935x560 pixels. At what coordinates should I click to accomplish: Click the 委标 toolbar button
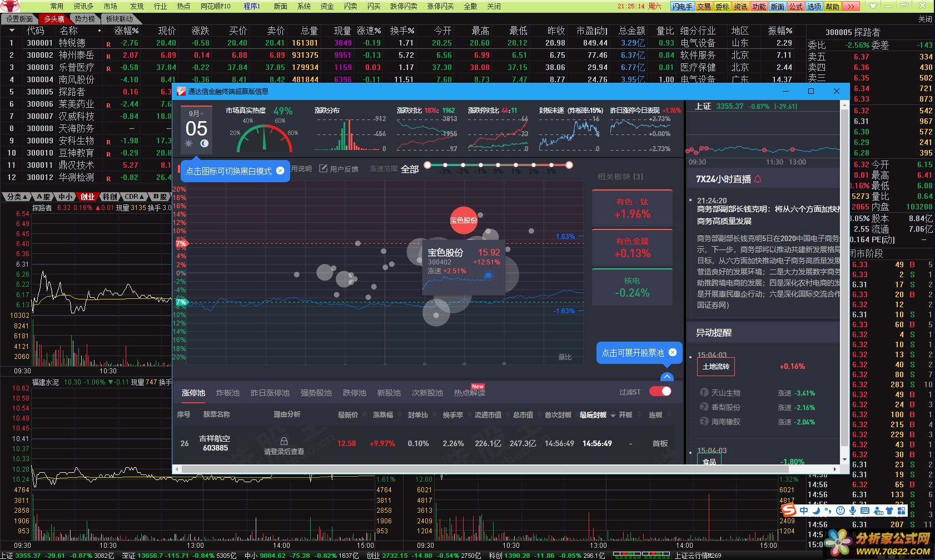coord(722,6)
